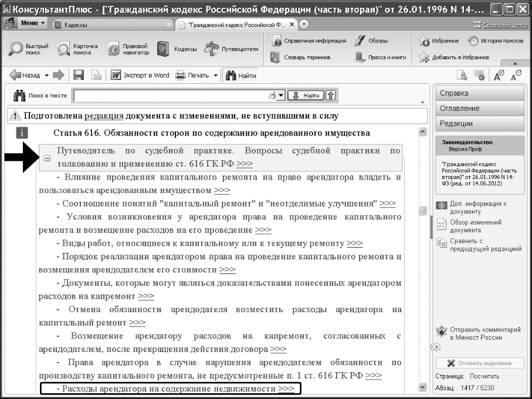Open link after Виды работ, относящиеся к капитальному
The image size is (532, 399).
tap(355, 244)
